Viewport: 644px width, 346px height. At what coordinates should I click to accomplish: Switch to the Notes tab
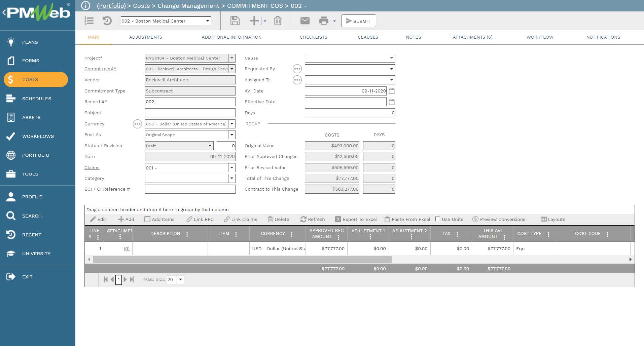click(x=414, y=37)
